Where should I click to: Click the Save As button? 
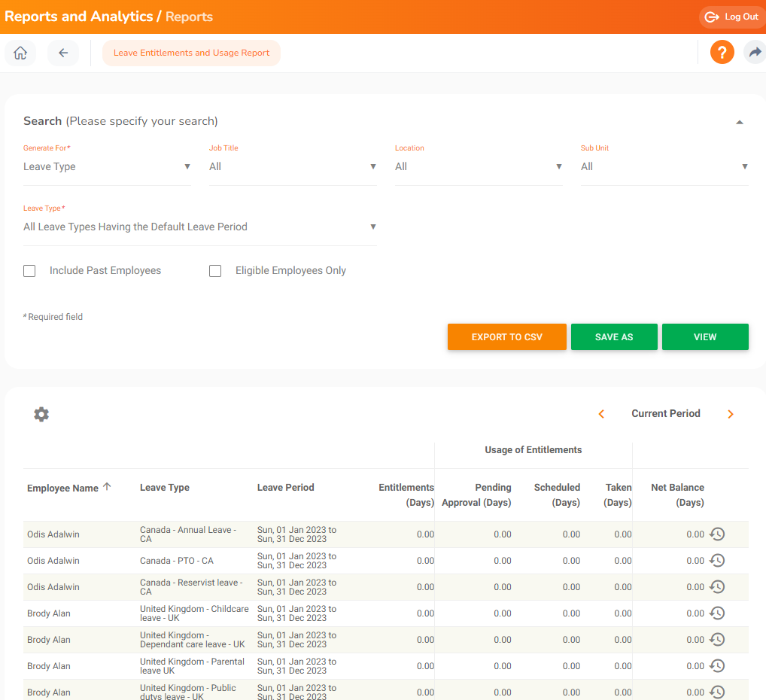click(614, 336)
